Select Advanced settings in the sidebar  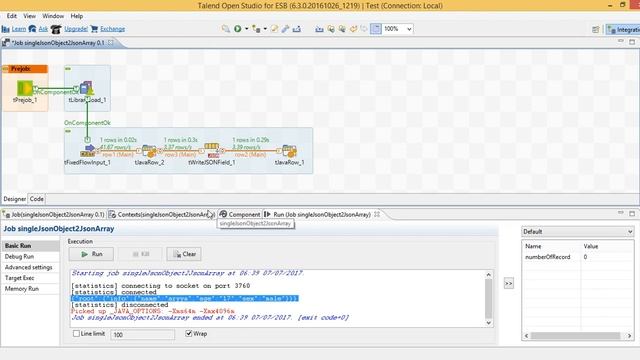31,267
